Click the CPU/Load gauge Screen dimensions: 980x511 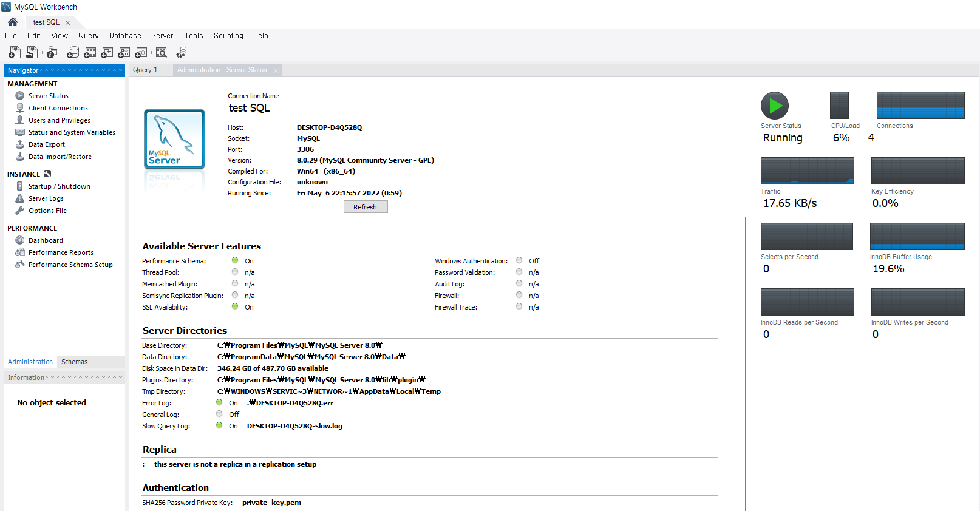coord(839,105)
